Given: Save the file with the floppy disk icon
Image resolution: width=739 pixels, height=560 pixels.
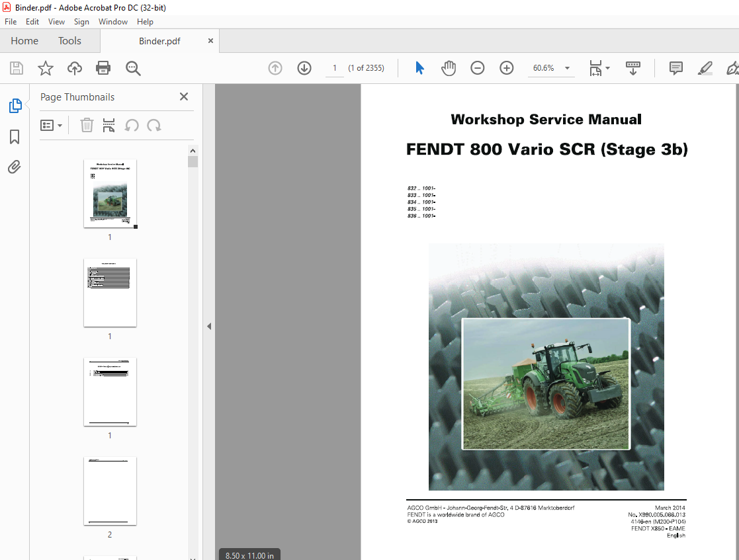Looking at the screenshot, I should (x=17, y=68).
